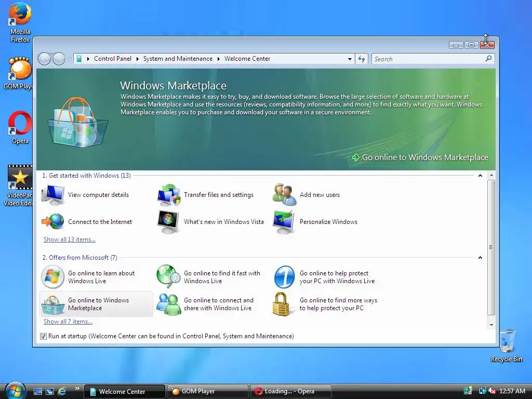Open the Recycle Bin on the desktop
Image resolution: width=532 pixels, height=399 pixels.
point(506,345)
